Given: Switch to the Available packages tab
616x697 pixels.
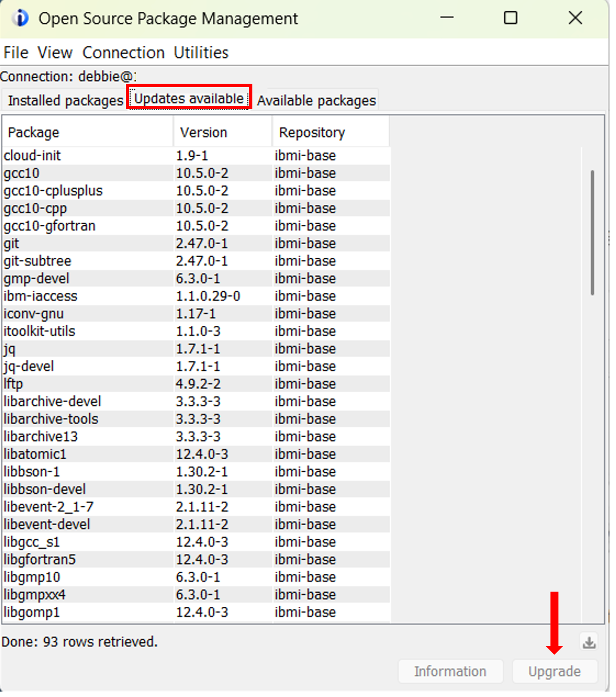Looking at the screenshot, I should coord(317,100).
